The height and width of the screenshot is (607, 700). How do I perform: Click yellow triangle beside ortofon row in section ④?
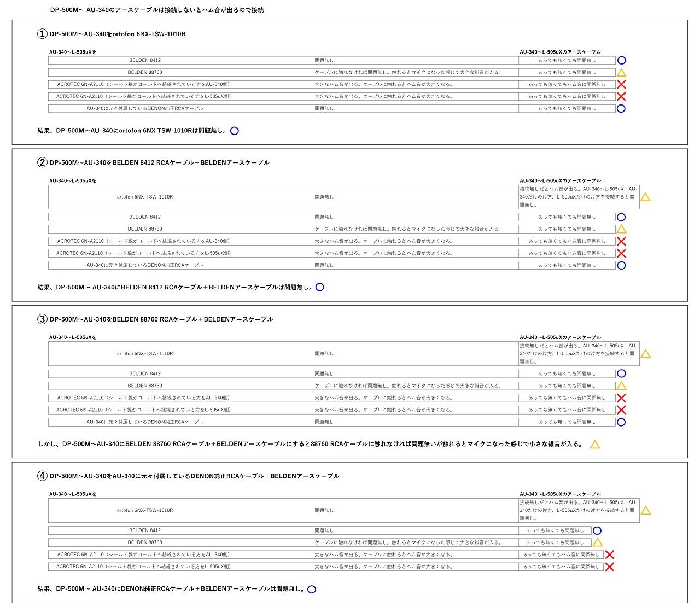[x=645, y=511]
